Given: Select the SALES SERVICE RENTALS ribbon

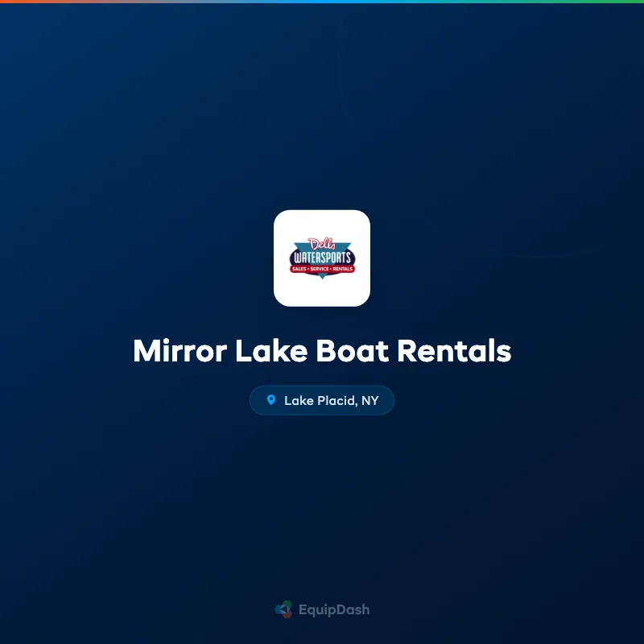Looking at the screenshot, I should click(322, 269).
